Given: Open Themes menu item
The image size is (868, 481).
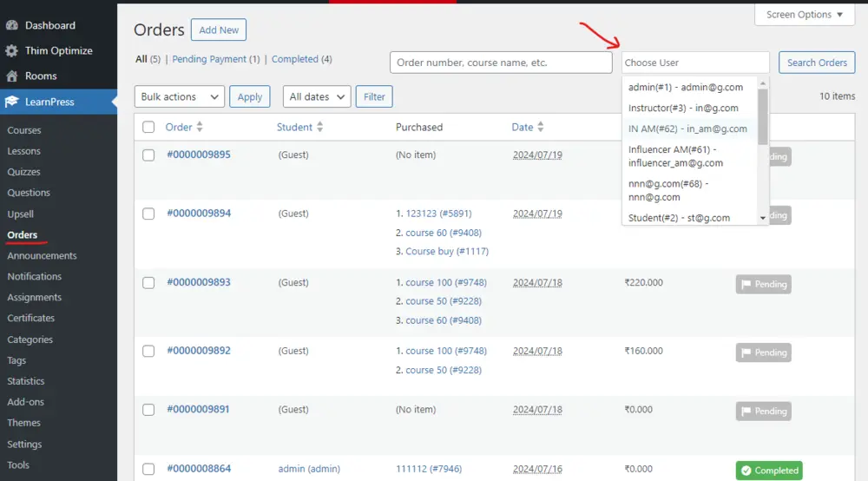Looking at the screenshot, I should 23,423.
